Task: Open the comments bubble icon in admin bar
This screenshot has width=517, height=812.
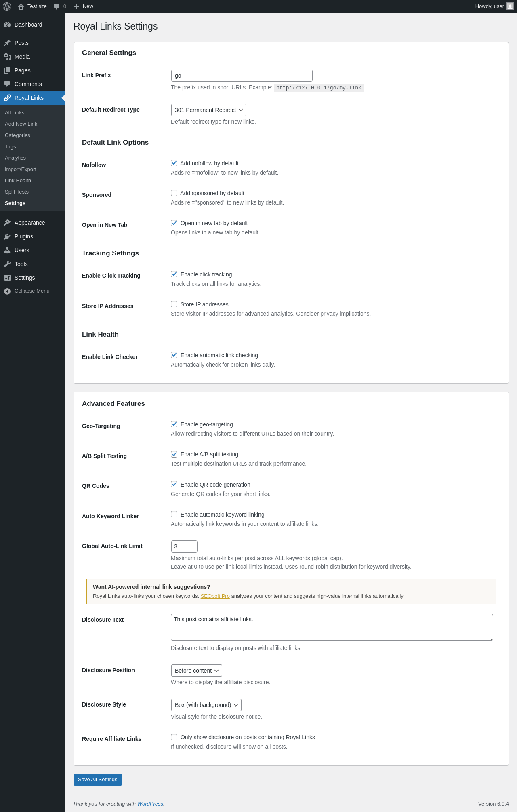Action: pos(57,6)
